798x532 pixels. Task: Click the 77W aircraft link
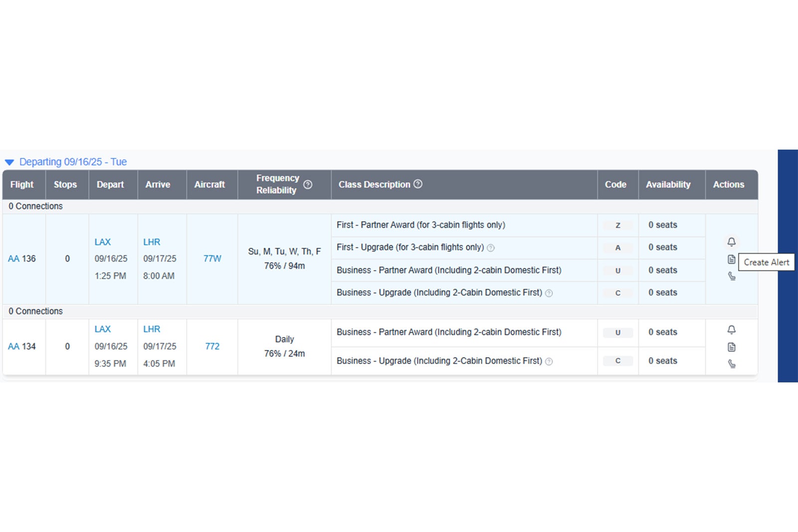pos(212,259)
